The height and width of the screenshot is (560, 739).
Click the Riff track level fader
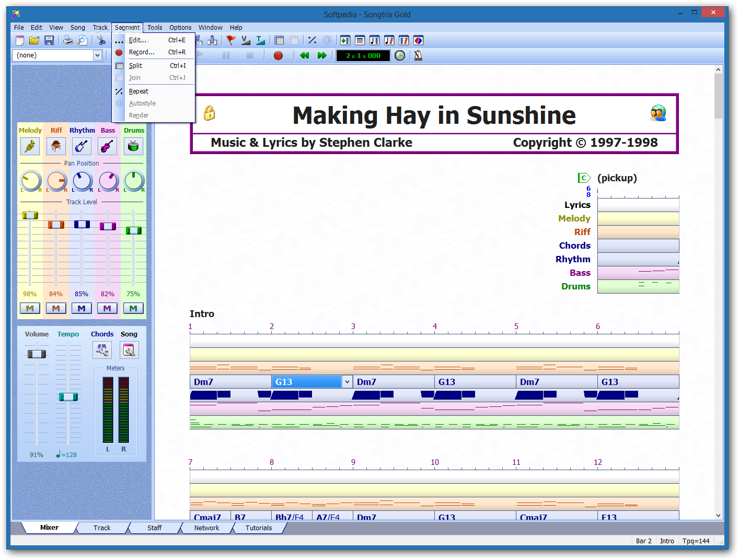pyautogui.click(x=56, y=225)
